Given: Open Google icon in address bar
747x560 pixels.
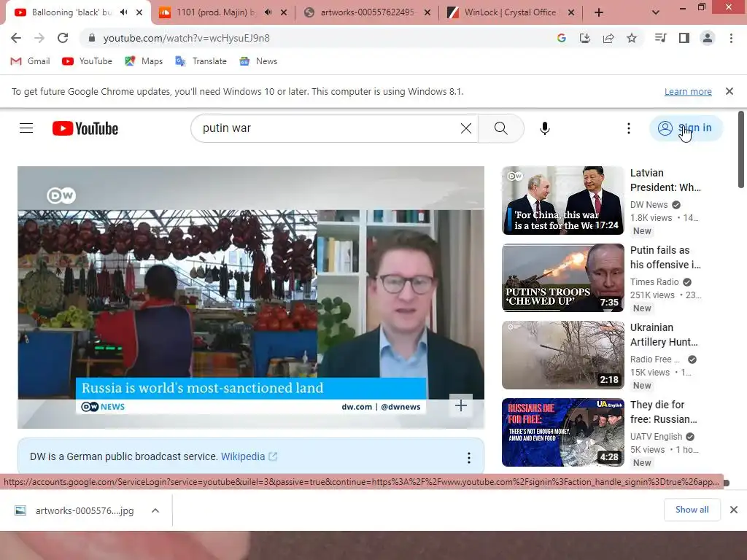Looking at the screenshot, I should coord(561,38).
